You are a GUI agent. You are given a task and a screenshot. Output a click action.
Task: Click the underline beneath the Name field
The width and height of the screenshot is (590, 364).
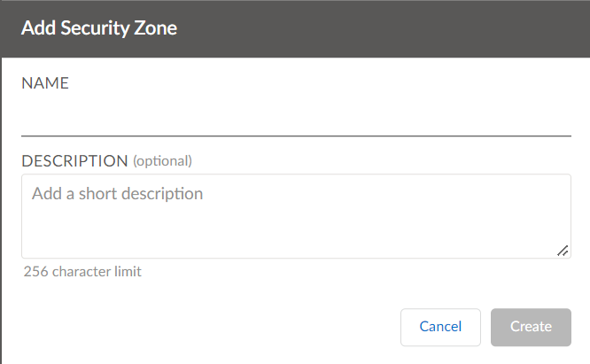[x=296, y=136]
